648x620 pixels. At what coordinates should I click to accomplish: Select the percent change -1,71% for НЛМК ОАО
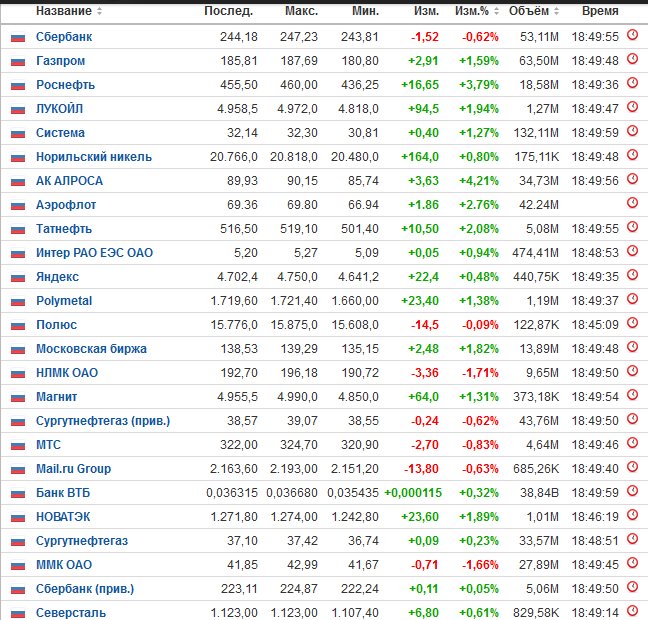pos(480,373)
